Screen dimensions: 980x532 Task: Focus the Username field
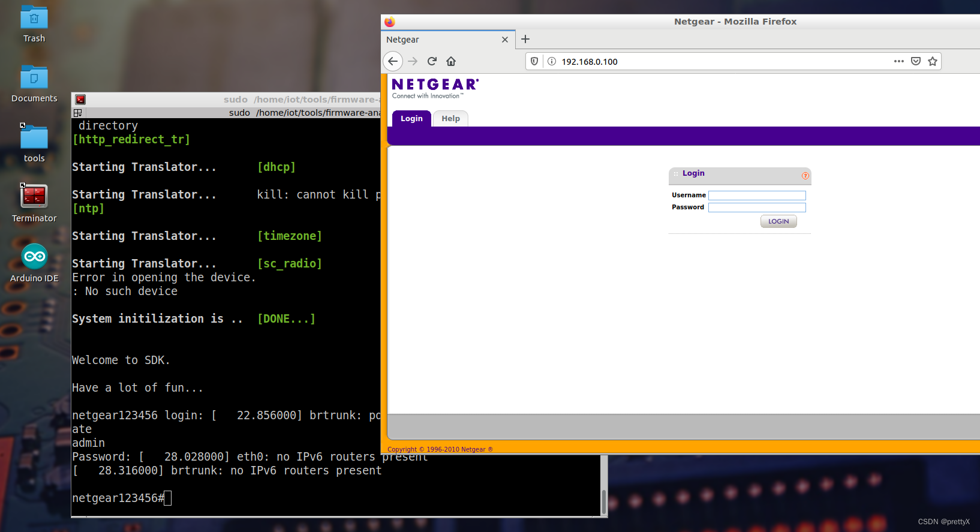point(757,196)
